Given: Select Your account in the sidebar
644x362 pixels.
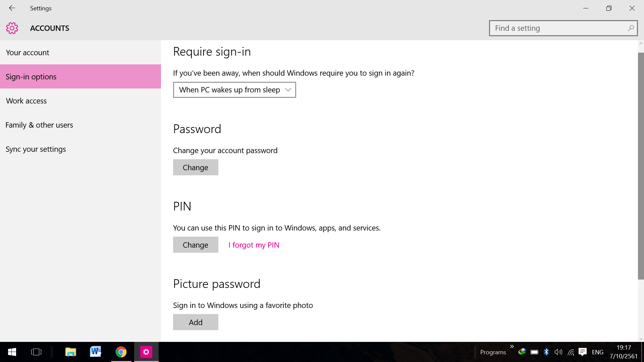Looking at the screenshot, I should coord(28,53).
